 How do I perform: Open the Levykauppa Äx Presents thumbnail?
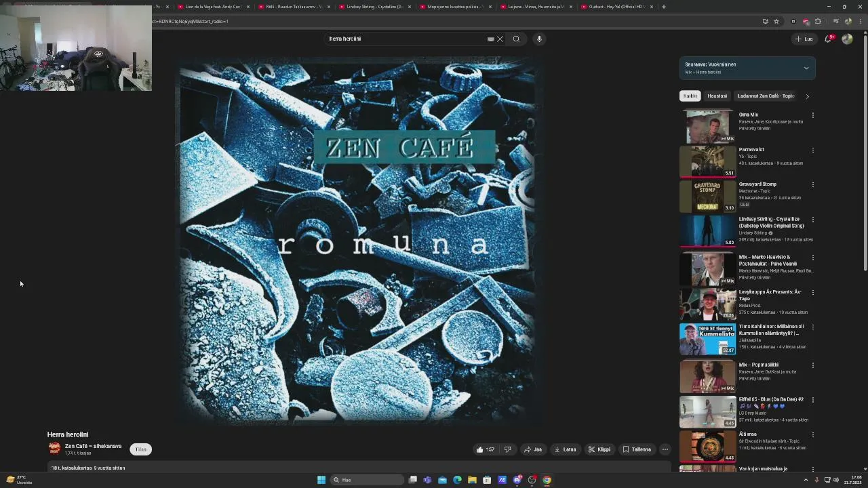pos(707,304)
